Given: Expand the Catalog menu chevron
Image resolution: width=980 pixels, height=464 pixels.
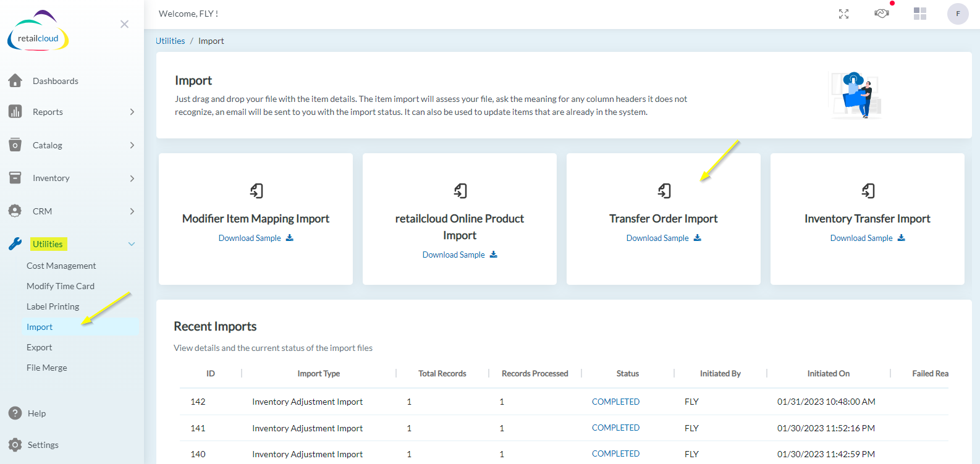Looking at the screenshot, I should tap(132, 145).
